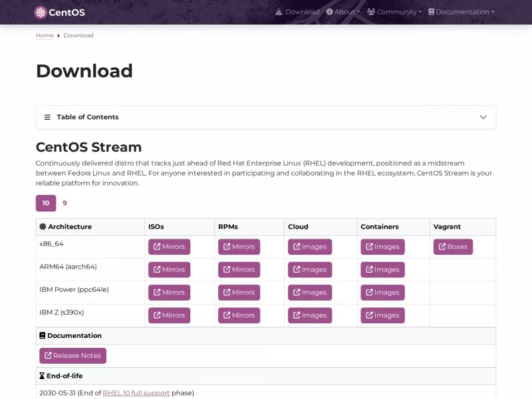The width and height of the screenshot is (532, 399).
Task: Click the 2030-05-31 end-of-life date
Action: point(57,393)
